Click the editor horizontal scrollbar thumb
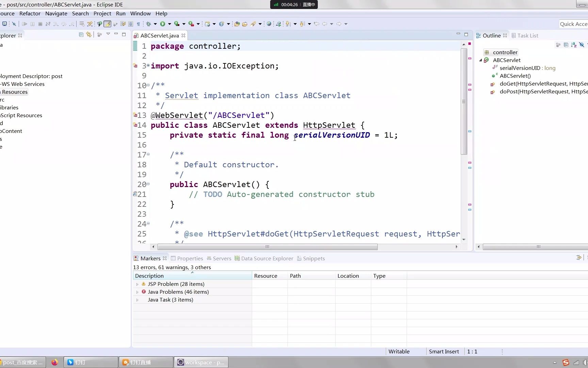Viewport: 588px width, 368px height. pyautogui.click(x=267, y=247)
